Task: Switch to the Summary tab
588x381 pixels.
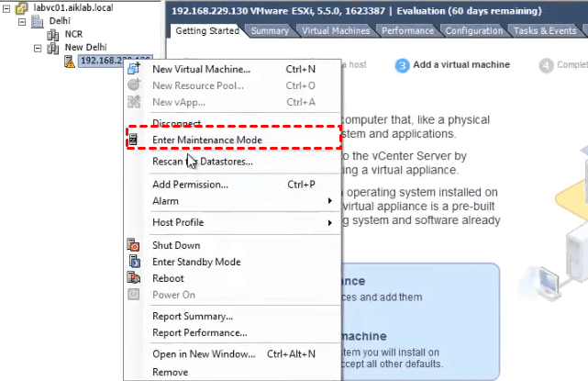Action: [270, 31]
